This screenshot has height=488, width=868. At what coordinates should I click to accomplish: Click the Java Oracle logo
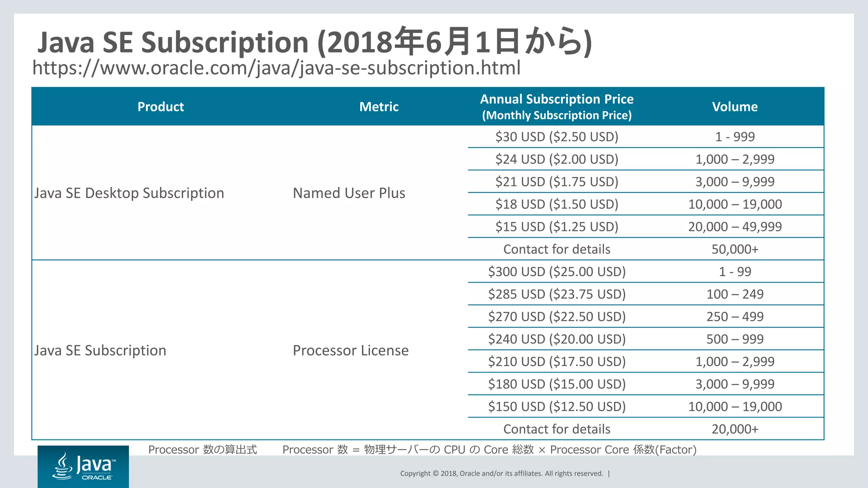click(83, 466)
